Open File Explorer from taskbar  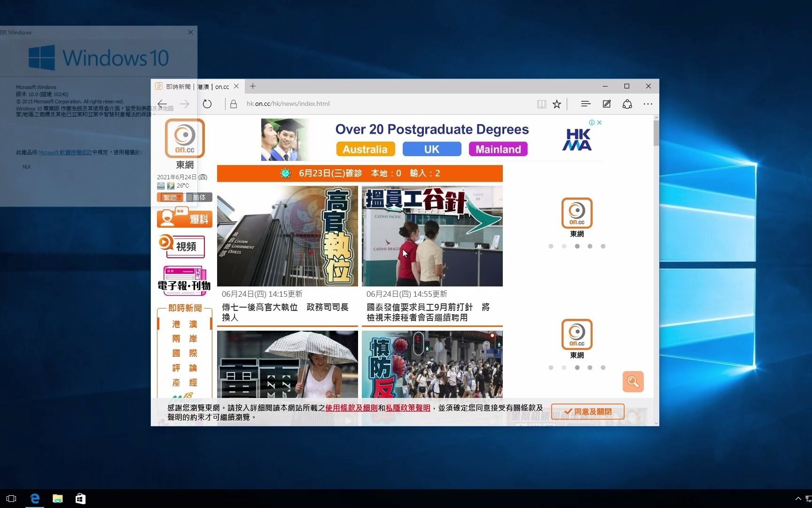(57, 499)
